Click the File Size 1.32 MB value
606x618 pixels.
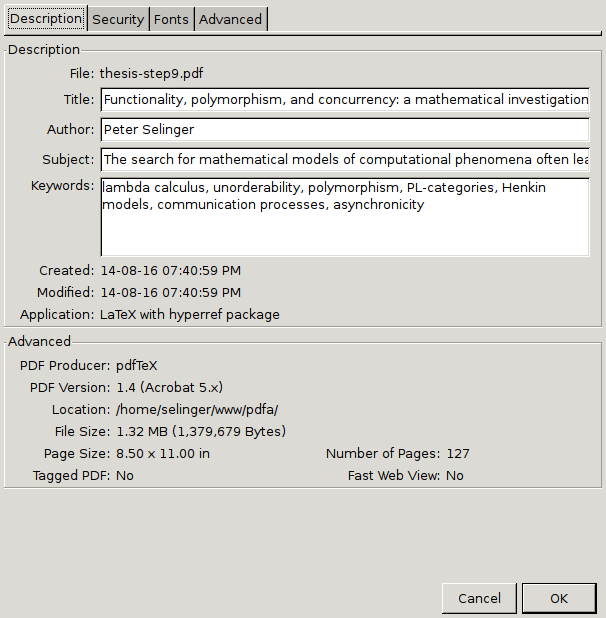point(201,432)
